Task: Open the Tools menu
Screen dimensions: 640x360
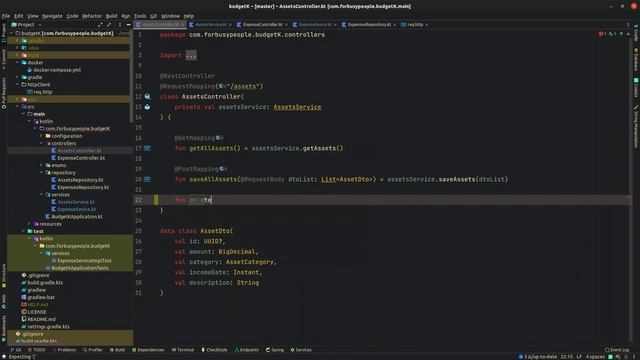Action: click(140, 16)
